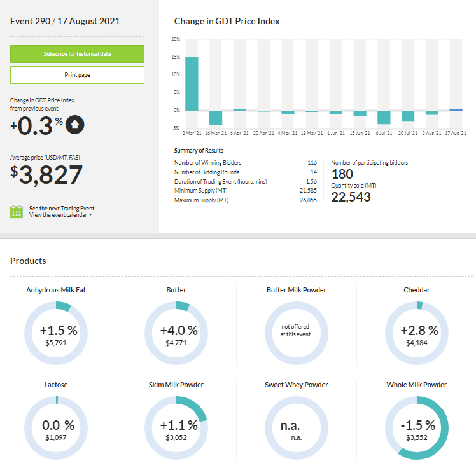Click the 6 Jul '21 chart bar
This screenshot has width=476, height=468.
coord(384,116)
